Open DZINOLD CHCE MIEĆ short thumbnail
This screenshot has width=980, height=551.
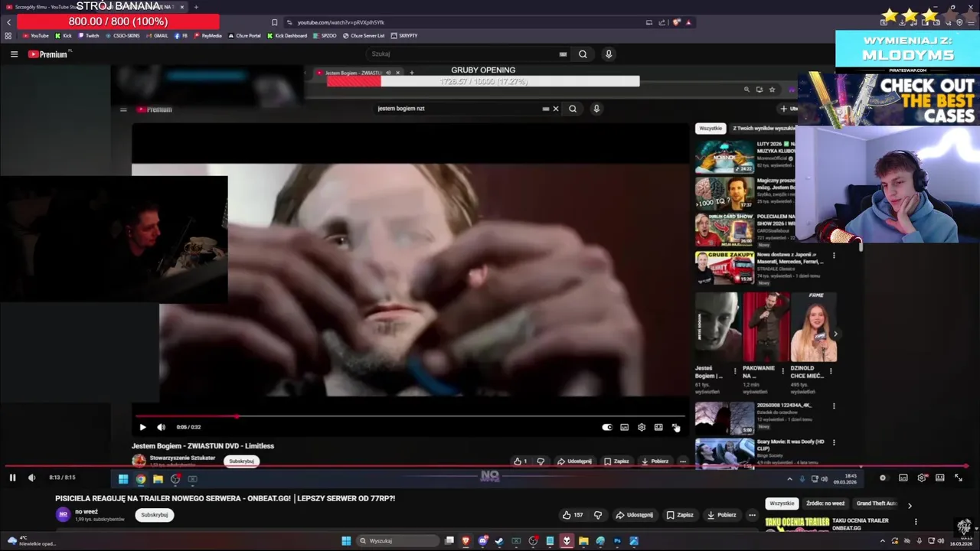pos(813,327)
